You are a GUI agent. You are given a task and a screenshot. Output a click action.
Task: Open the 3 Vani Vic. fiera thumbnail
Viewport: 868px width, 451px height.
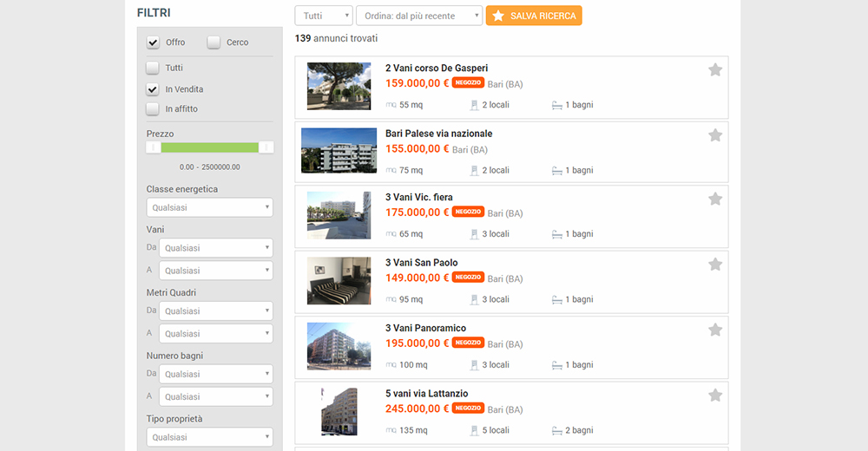click(339, 215)
